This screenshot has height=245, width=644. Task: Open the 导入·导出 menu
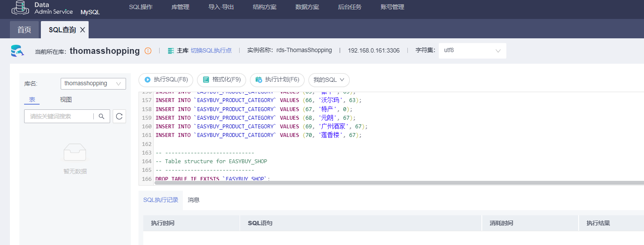pyautogui.click(x=221, y=7)
